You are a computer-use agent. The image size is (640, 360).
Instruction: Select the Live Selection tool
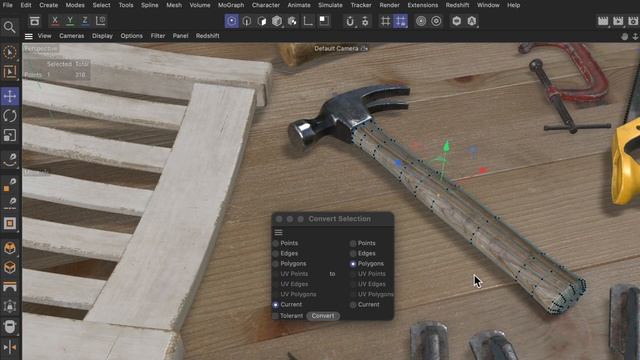(x=9, y=52)
